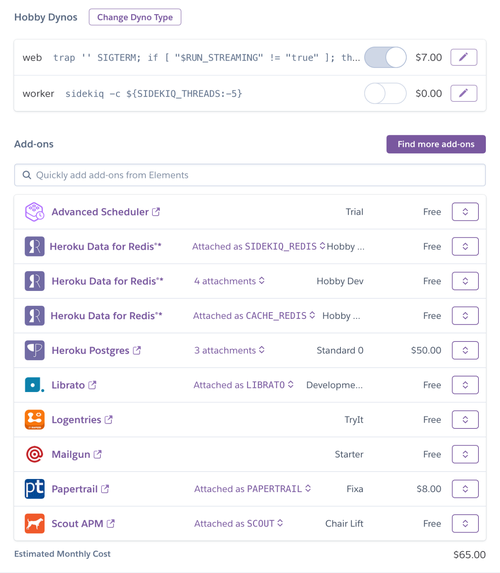
Task: Expand the 4 attachments dropdown
Action: pos(229,281)
